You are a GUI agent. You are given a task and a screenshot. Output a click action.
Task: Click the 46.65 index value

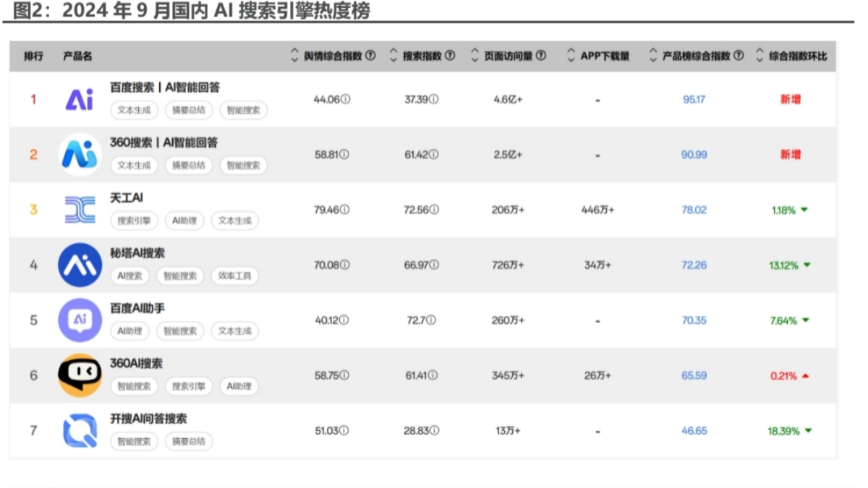tap(694, 431)
